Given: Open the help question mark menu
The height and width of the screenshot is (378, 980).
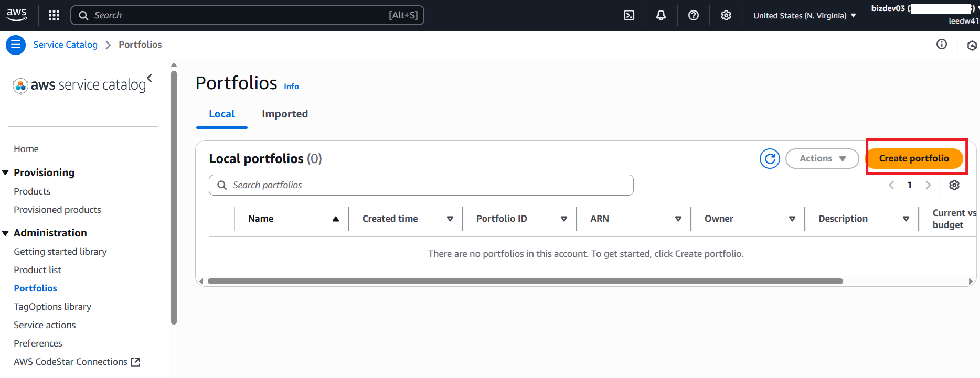Looking at the screenshot, I should tap(694, 15).
